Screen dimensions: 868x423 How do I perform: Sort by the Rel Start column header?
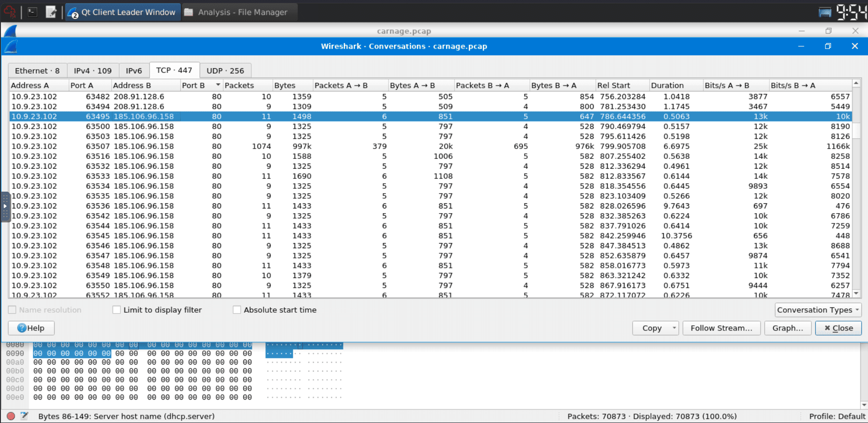point(622,85)
